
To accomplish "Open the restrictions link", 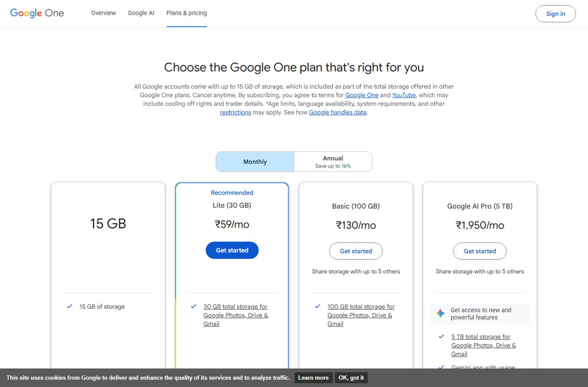I will pos(236,112).
